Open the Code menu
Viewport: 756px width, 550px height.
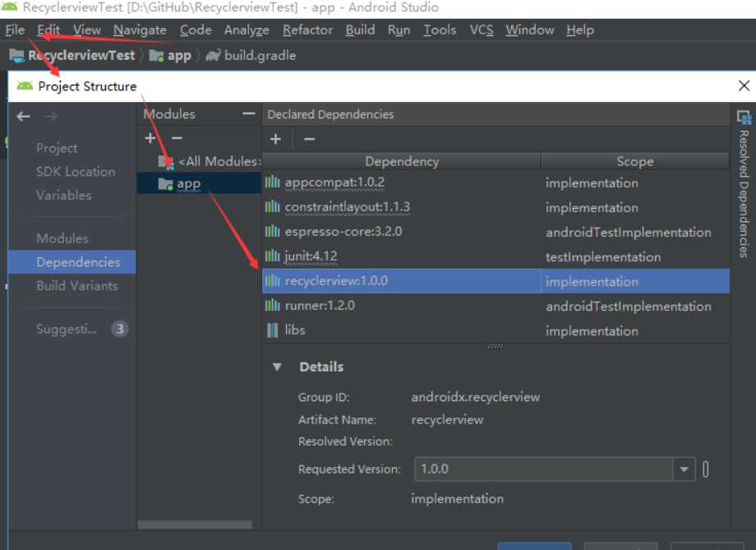[196, 30]
